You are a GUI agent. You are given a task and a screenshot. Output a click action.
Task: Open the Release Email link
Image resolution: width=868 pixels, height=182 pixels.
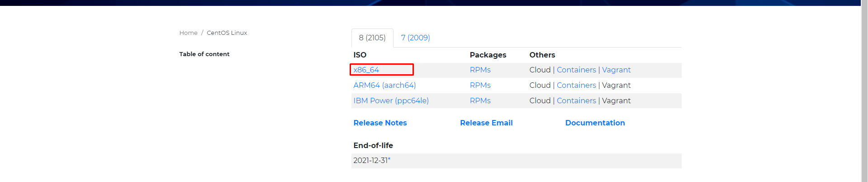click(486, 123)
